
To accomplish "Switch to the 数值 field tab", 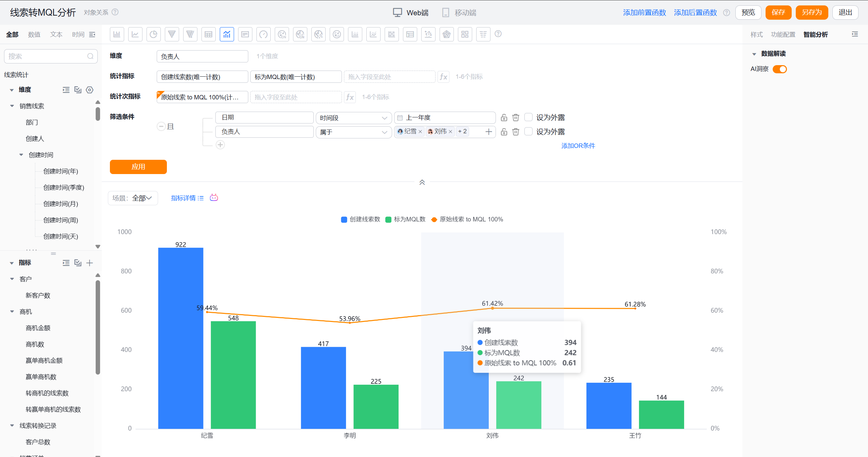I will (34, 35).
